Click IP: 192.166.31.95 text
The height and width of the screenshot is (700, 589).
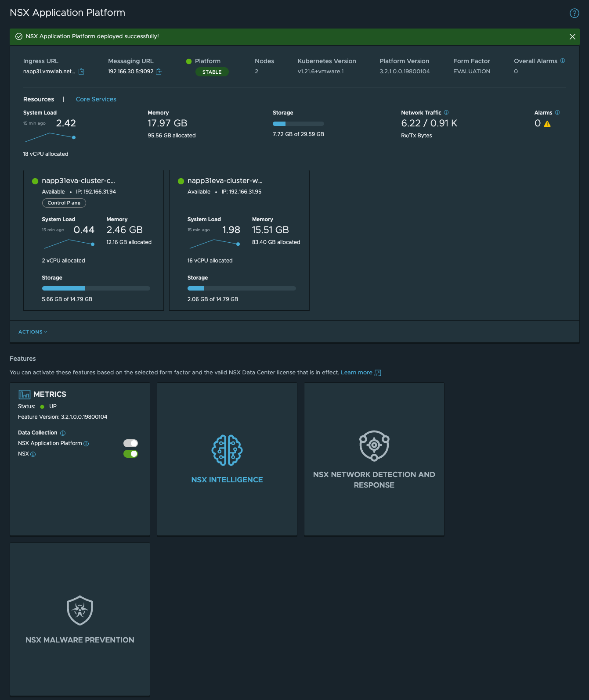(242, 192)
